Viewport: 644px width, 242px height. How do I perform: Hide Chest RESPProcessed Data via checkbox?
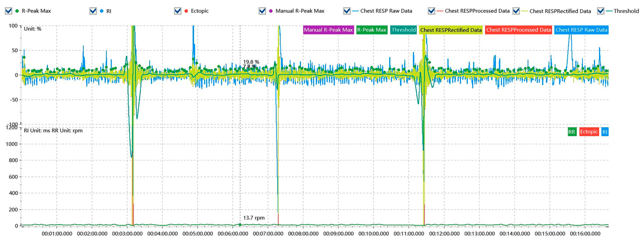[431, 11]
